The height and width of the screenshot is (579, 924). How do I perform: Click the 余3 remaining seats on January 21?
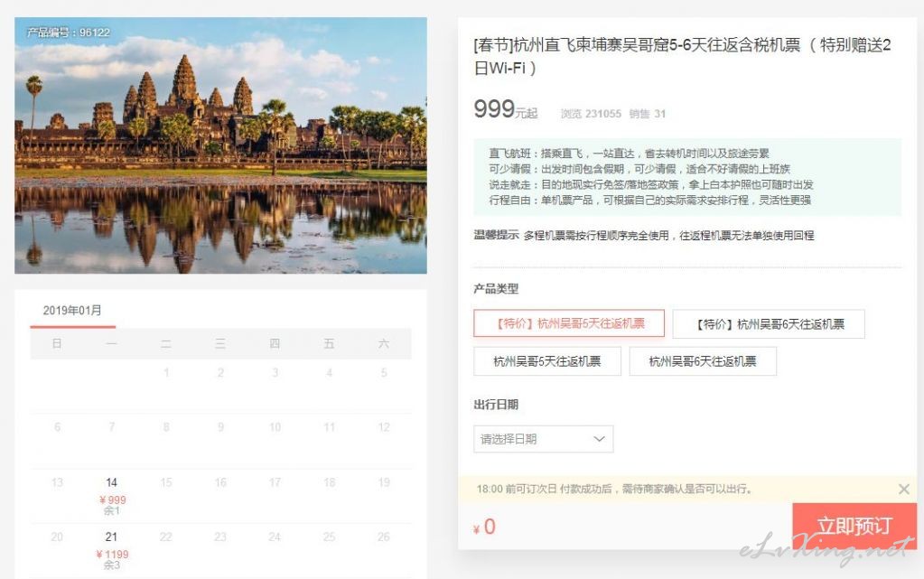pyautogui.click(x=111, y=565)
